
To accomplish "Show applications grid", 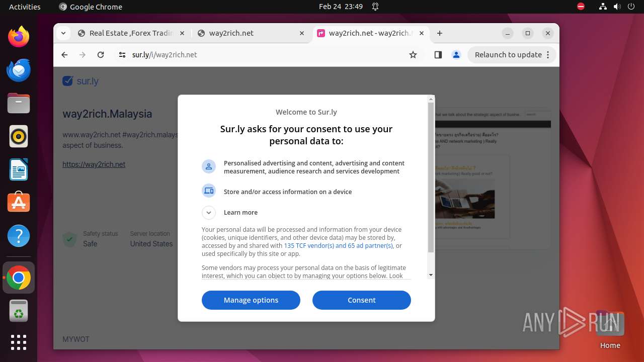I will (x=19, y=342).
